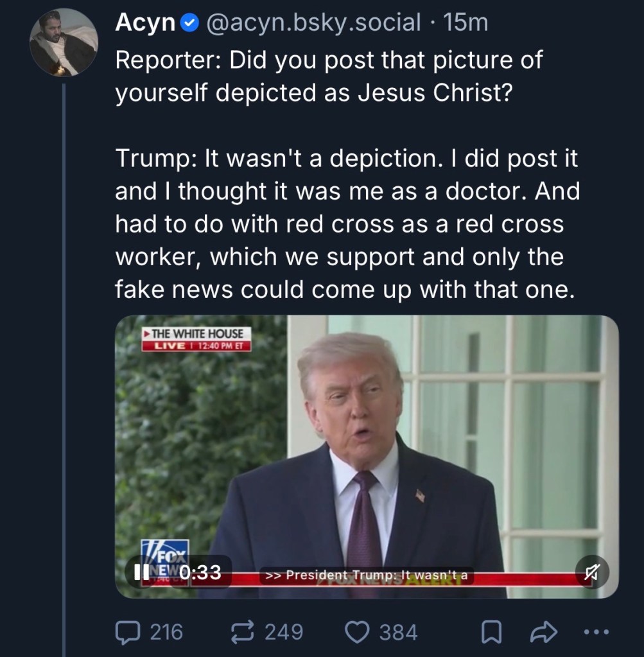Viewport: 644px width, 657px height.
Task: Click the 384 likes count
Action: pyautogui.click(x=398, y=633)
